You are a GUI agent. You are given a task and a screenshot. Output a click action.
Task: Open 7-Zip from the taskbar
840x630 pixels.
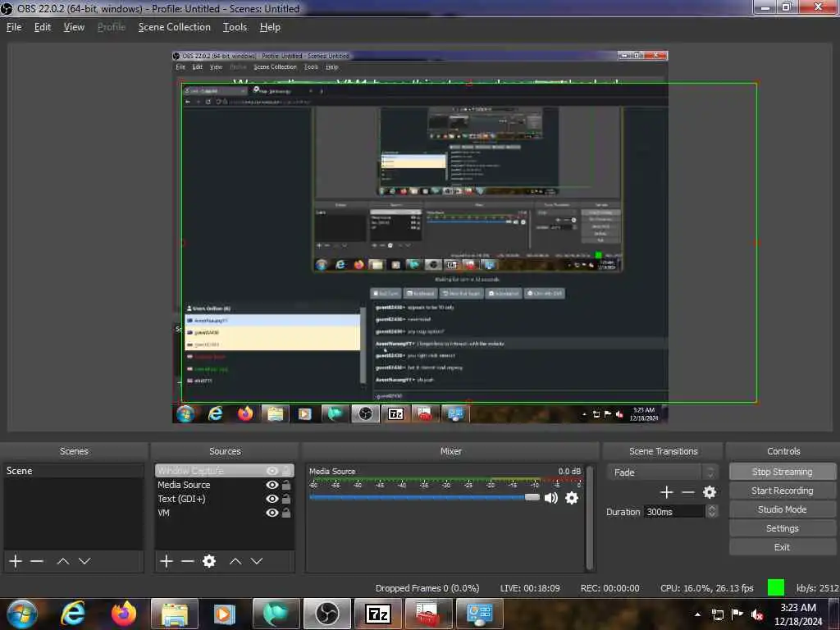[378, 614]
